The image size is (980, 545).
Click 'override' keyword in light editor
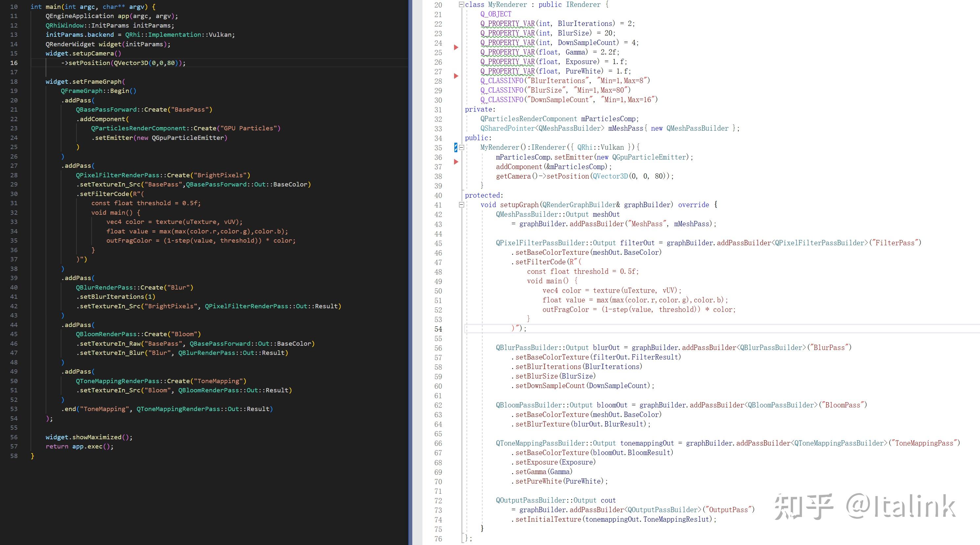click(x=694, y=205)
